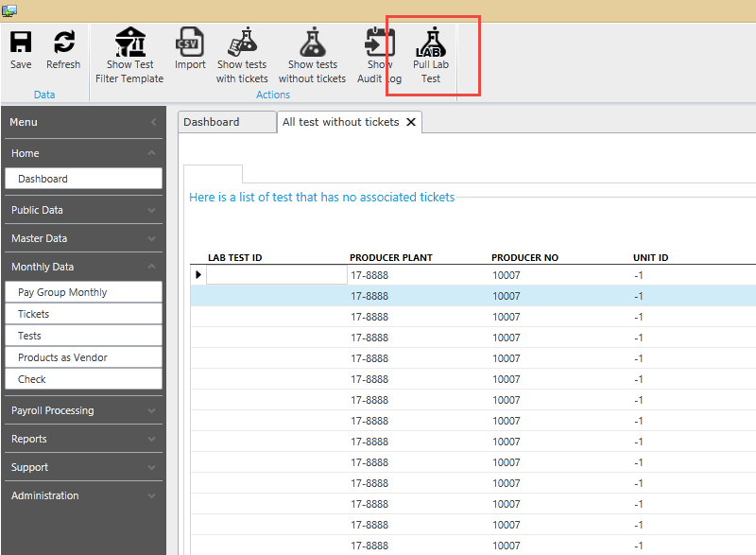Image resolution: width=756 pixels, height=555 pixels.
Task: Expand the Payroll Processing section
Action: point(152,411)
